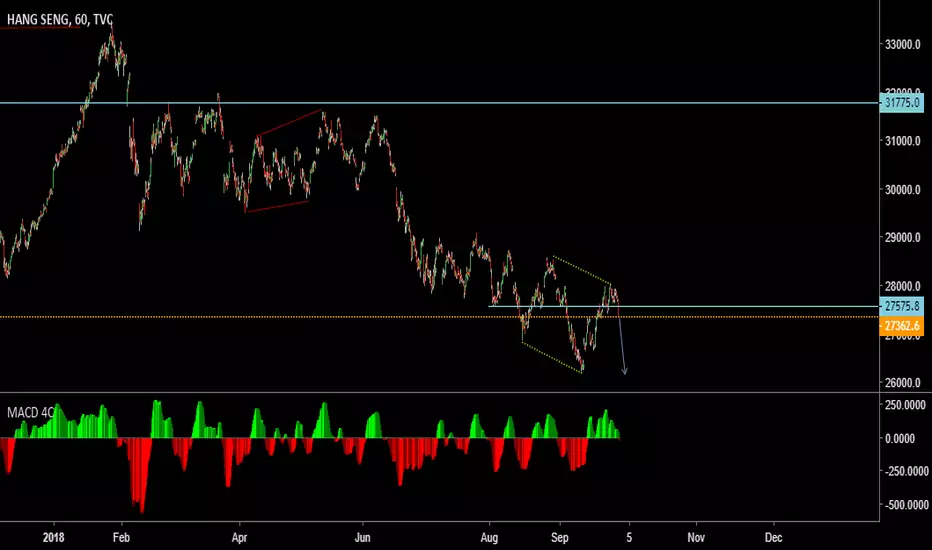This screenshot has height=550, width=932.
Task: Click the 26000.0 price axis value
Action: pyautogui.click(x=902, y=382)
